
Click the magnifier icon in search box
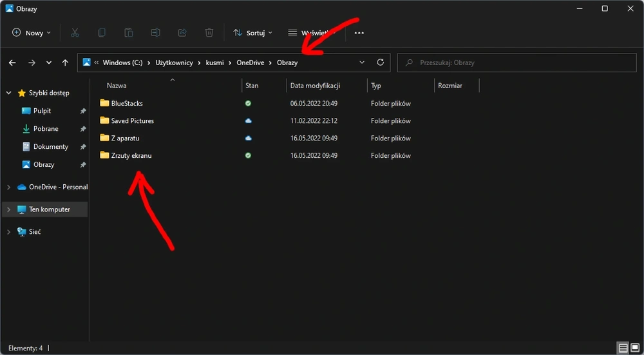point(409,63)
